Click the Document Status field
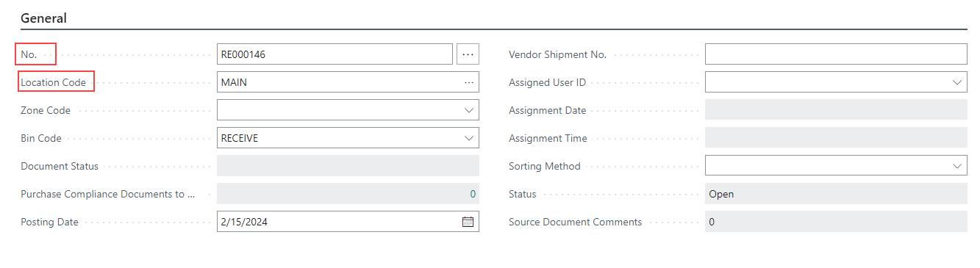This screenshot has height=268, width=980. (348, 166)
